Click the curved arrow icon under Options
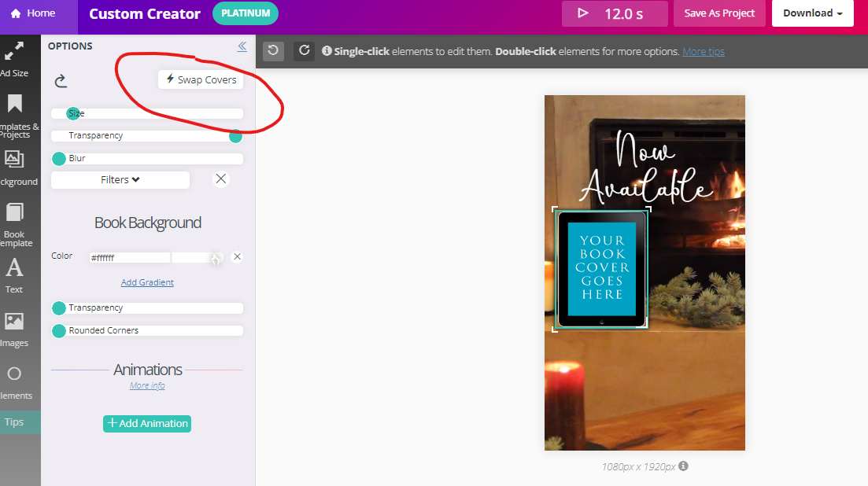The image size is (868, 486). pos(61,80)
